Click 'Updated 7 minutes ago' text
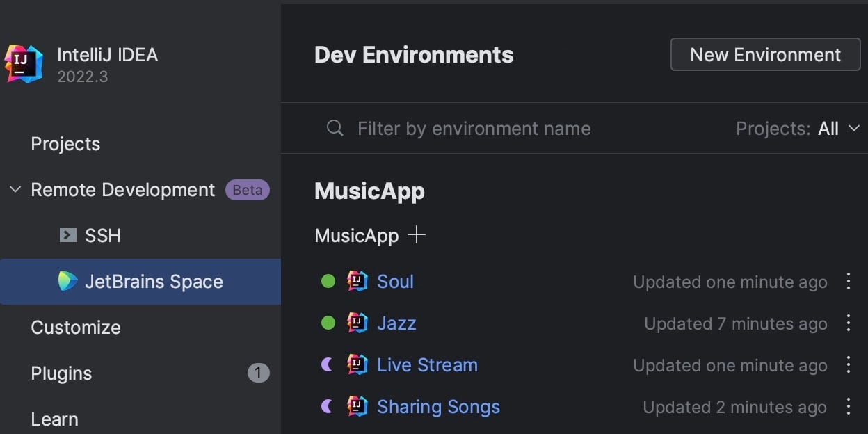This screenshot has width=868, height=434. point(736,323)
